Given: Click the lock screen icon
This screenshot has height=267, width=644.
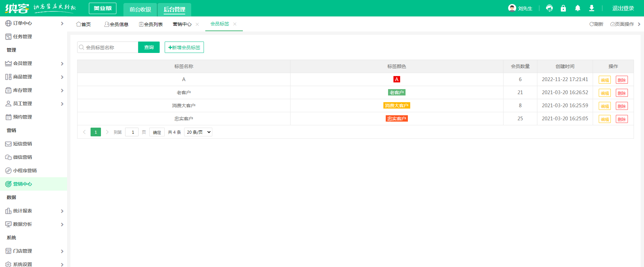Looking at the screenshot, I should click(x=563, y=8).
